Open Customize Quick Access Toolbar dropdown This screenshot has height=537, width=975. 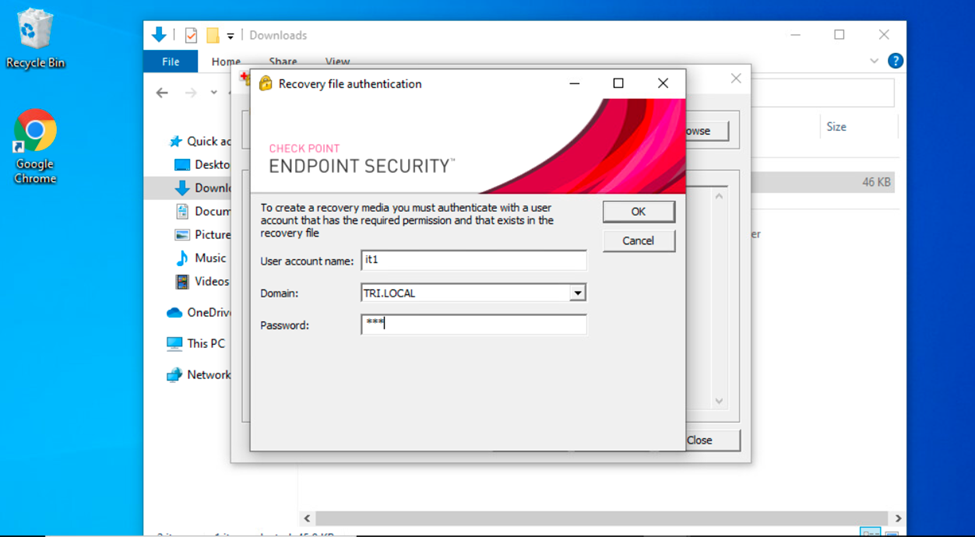click(x=230, y=36)
